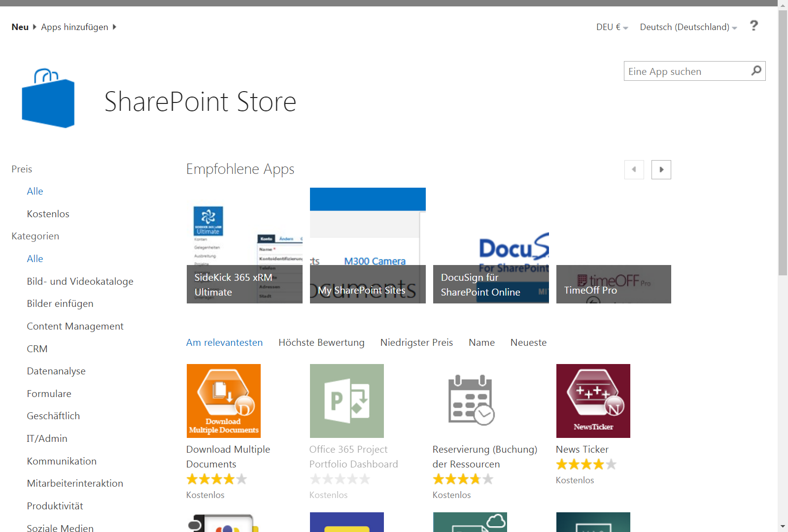The height and width of the screenshot is (532, 788).
Task: Open the Office 365 Project Portfolio Dashboard icon
Action: click(x=346, y=400)
